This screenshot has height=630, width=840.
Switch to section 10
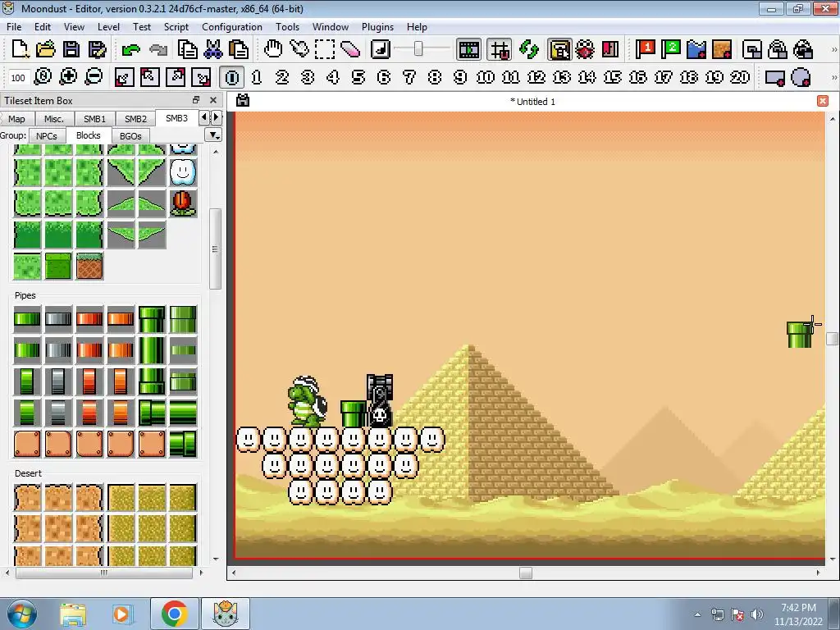[486, 78]
